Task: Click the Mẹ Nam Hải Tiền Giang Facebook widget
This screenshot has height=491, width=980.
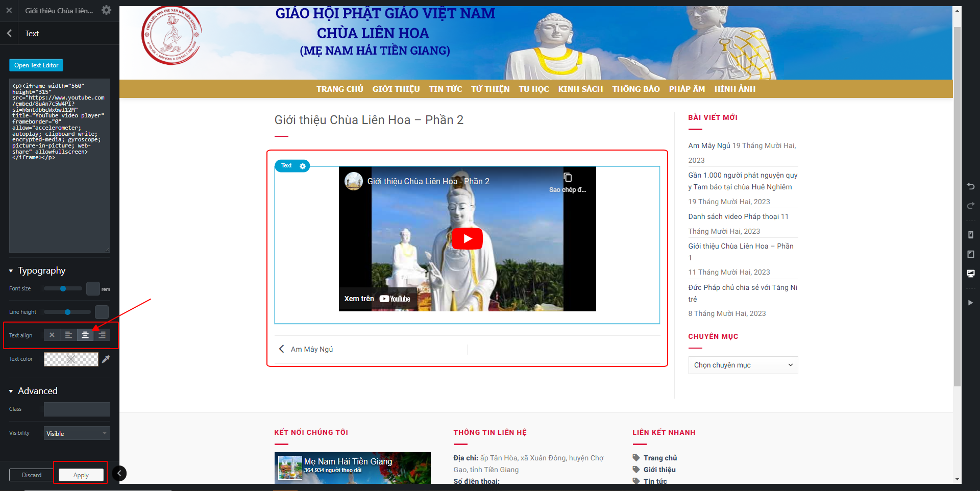Action: pyautogui.click(x=353, y=468)
